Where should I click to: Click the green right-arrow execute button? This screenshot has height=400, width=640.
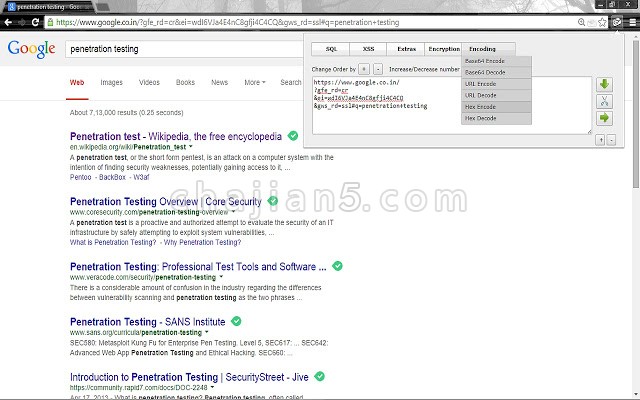coord(604,118)
